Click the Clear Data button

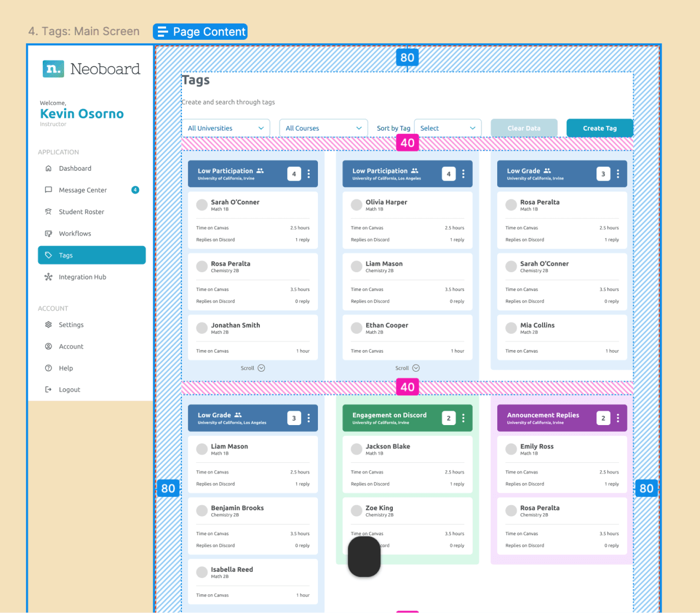pyautogui.click(x=524, y=128)
